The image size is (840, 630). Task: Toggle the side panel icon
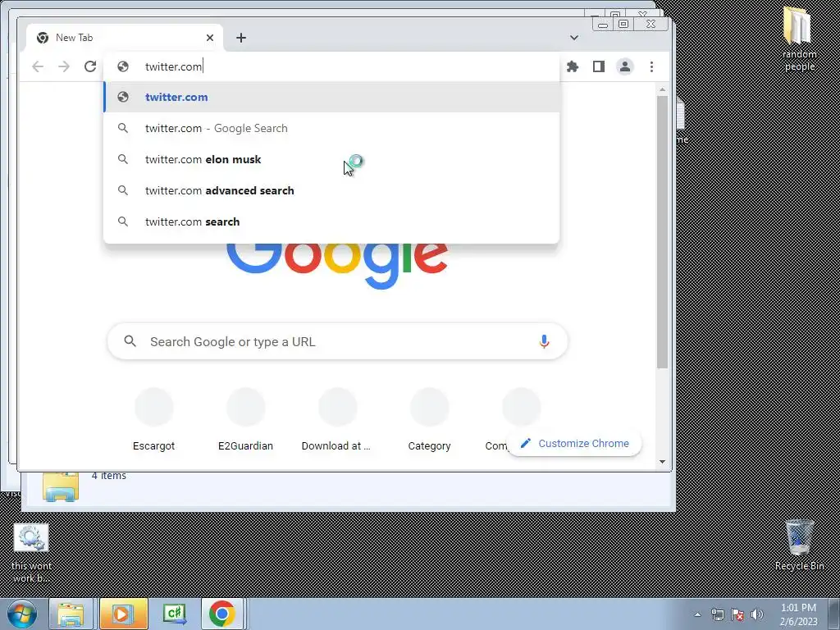pos(598,66)
